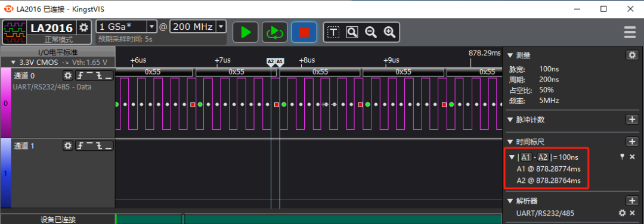Screen dimensions: 644x224
Task: Open UART/RS232/485 decoder settings gear
Action: coord(622,213)
